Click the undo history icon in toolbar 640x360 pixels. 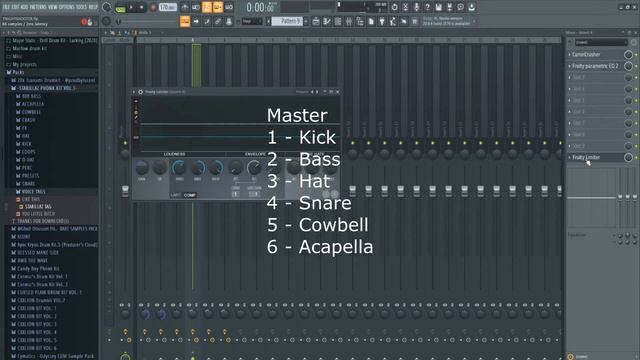point(394,7)
